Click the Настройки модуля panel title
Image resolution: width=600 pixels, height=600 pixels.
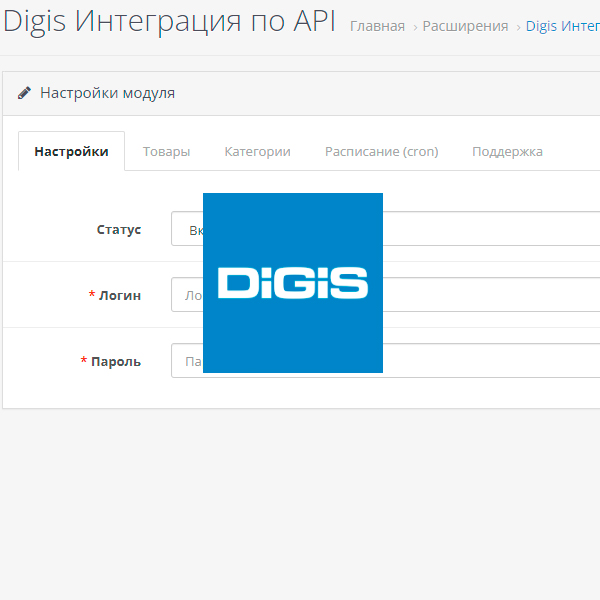click(108, 93)
